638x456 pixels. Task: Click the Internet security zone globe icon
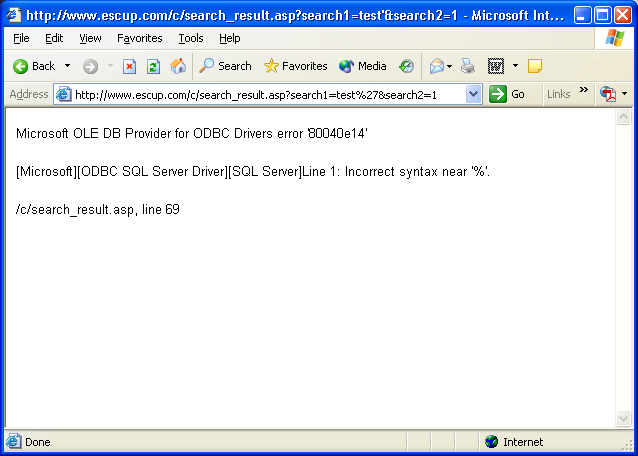click(492, 442)
